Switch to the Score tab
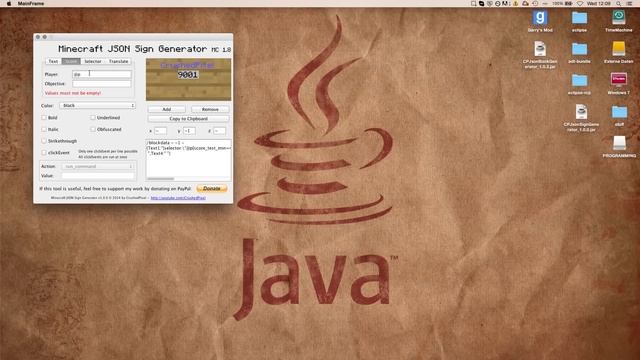Screen dimensions: 640x360 pyautogui.click(x=71, y=61)
